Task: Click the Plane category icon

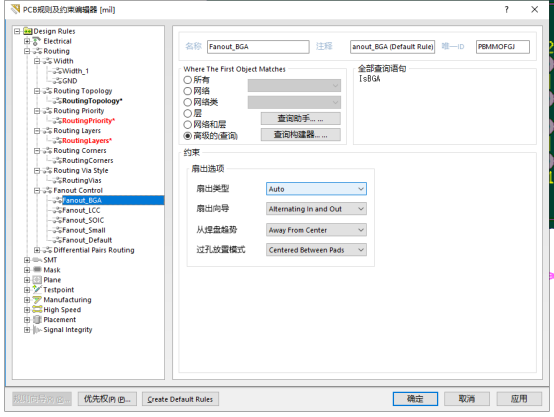Action: pyautogui.click(x=37, y=280)
